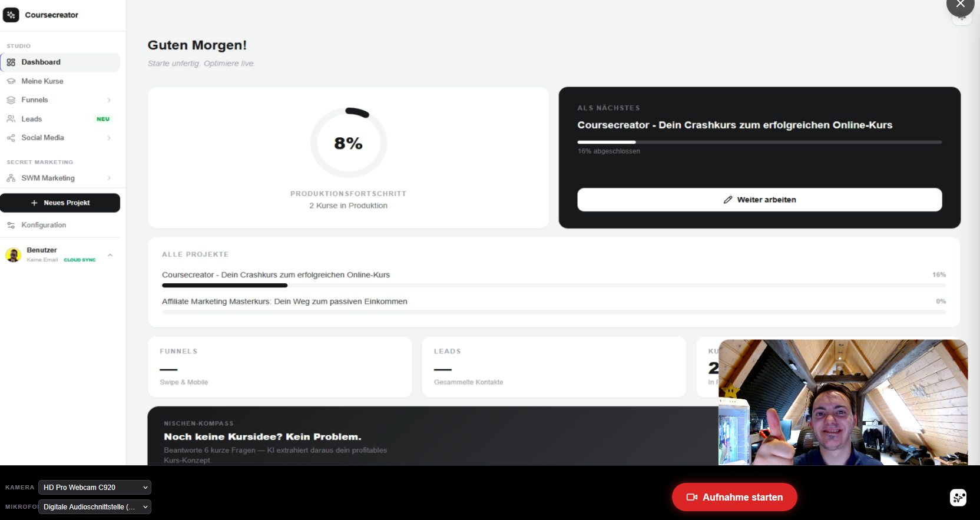This screenshot has width=980, height=520.
Task: Select SWM Marketing in the sidebar
Action: (x=60, y=178)
